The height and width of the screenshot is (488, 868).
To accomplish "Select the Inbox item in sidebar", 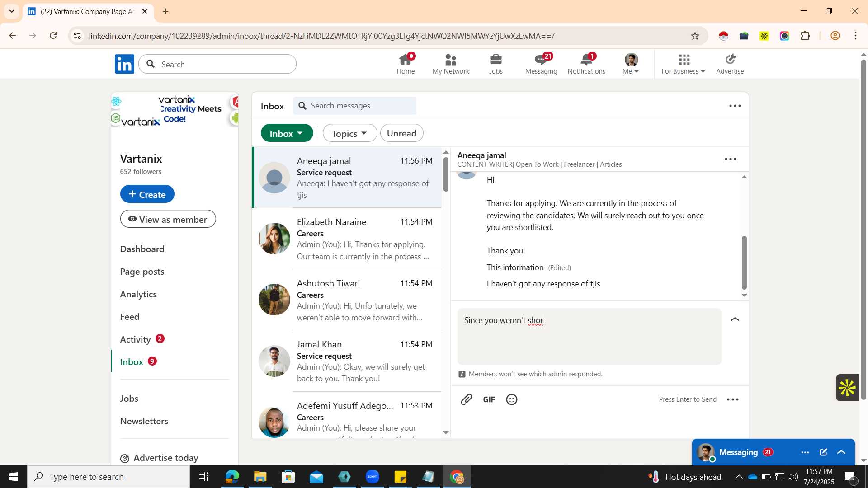I will tap(138, 362).
